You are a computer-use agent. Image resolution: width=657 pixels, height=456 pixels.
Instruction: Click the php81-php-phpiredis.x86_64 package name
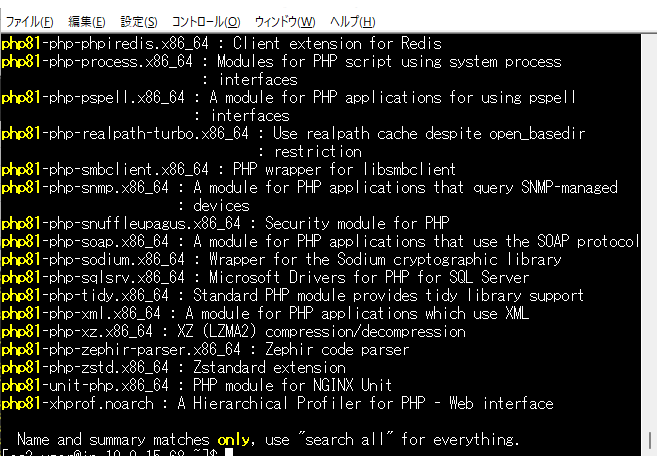pyautogui.click(x=105, y=43)
